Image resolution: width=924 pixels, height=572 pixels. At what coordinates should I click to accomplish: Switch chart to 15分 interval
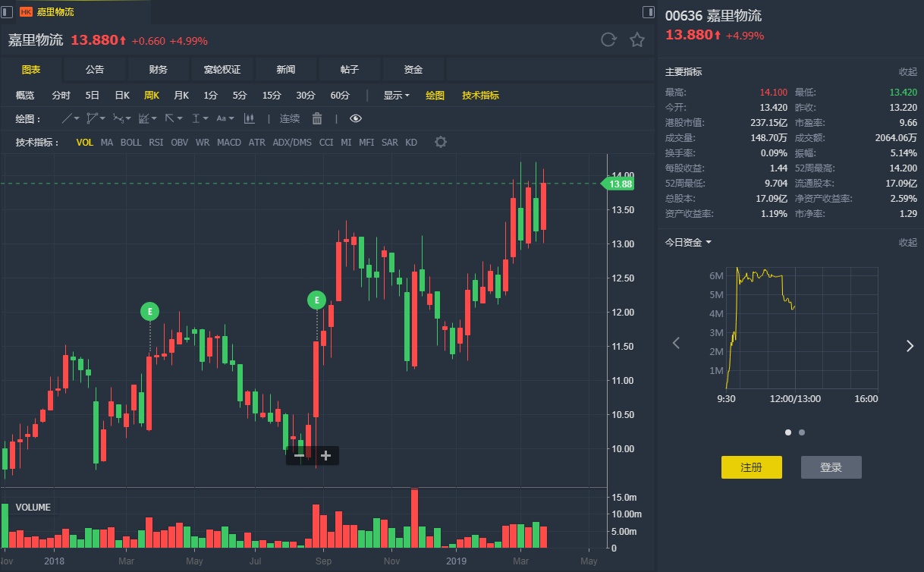point(272,95)
